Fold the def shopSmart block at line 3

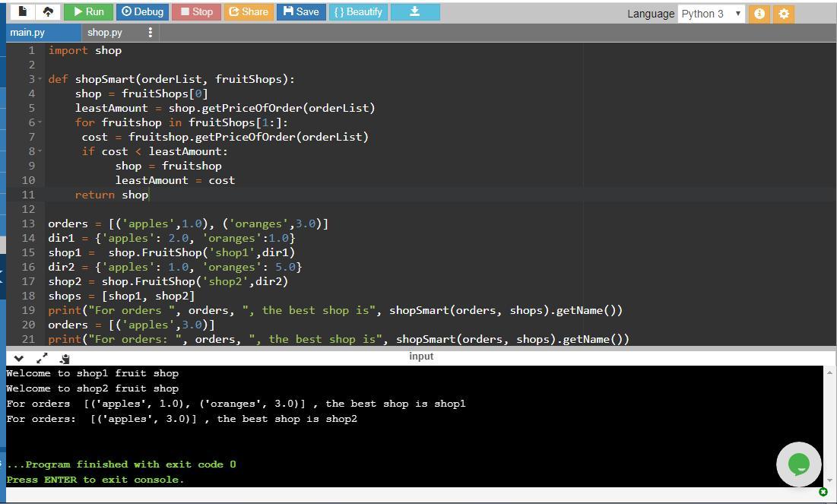(x=39, y=79)
